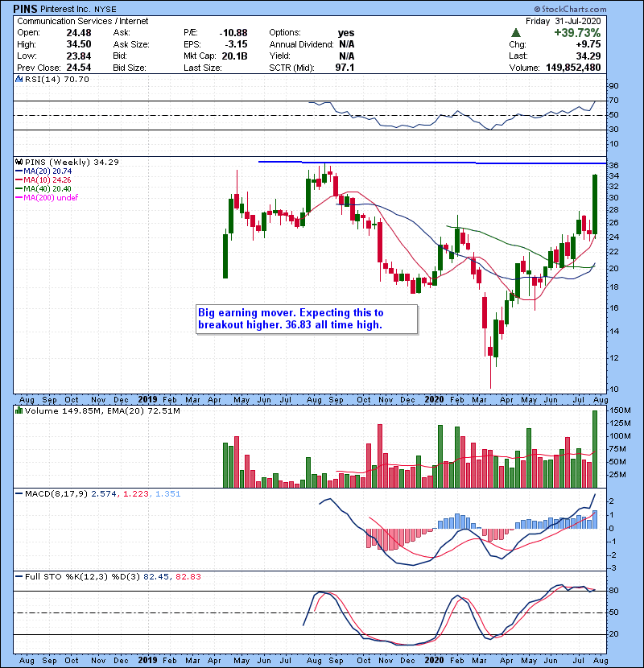Viewport: 644px width, 668px height.
Task: Click the 2020 label on the price time axis
Action: click(x=435, y=400)
